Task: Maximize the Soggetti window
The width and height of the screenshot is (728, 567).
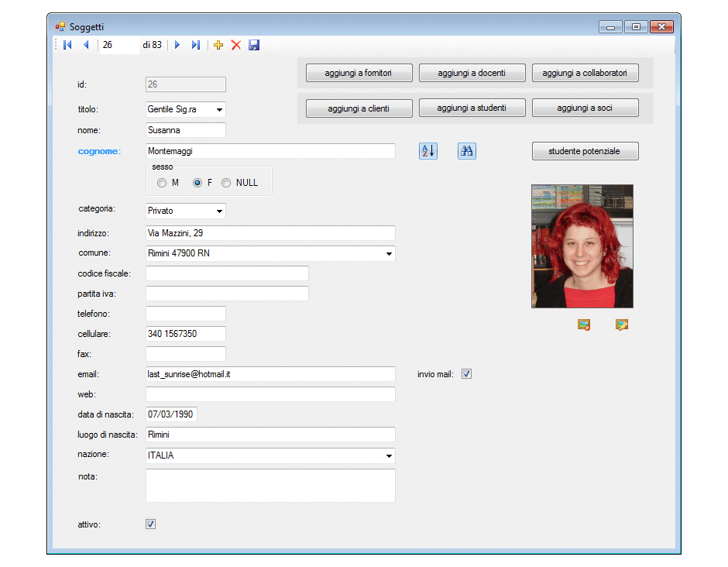Action: tap(636, 27)
